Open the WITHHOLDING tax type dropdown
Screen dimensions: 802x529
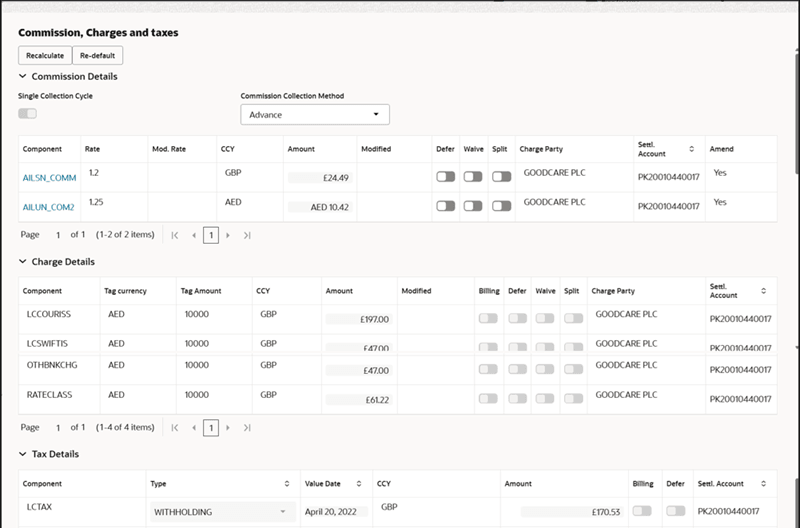pyautogui.click(x=222, y=512)
